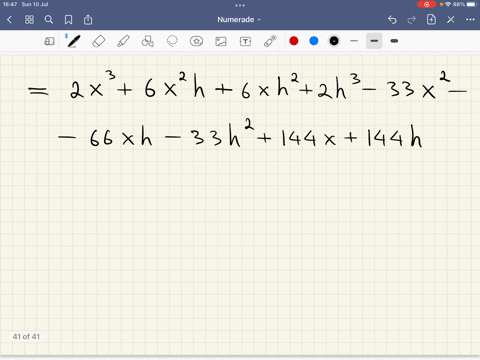
Task: Select the Eraser tool
Action: pyautogui.click(x=99, y=41)
